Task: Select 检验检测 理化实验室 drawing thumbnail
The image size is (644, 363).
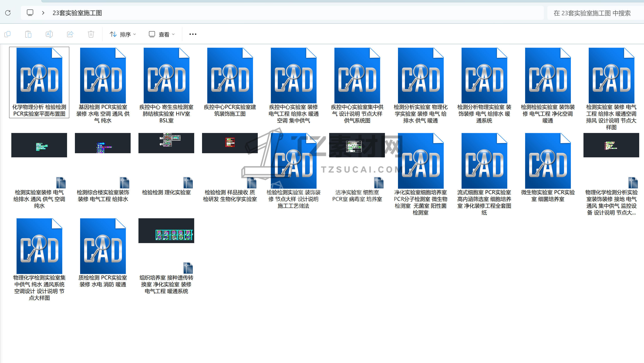Action: 166,143
